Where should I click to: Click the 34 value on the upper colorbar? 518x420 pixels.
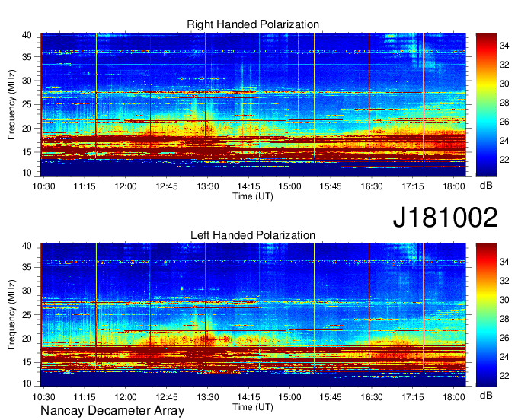pyautogui.click(x=504, y=46)
